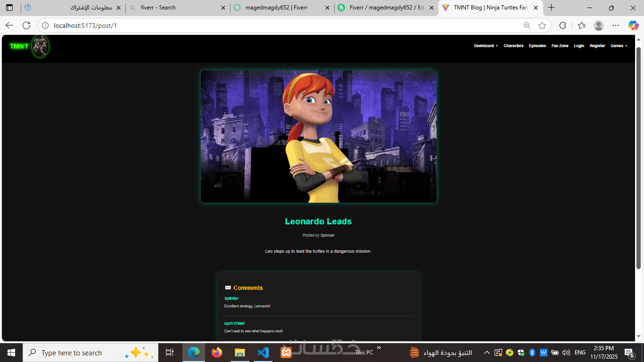This screenshot has height=362, width=644.
Task: Open the Settings and more ellipsis menu
Action: 616,25
